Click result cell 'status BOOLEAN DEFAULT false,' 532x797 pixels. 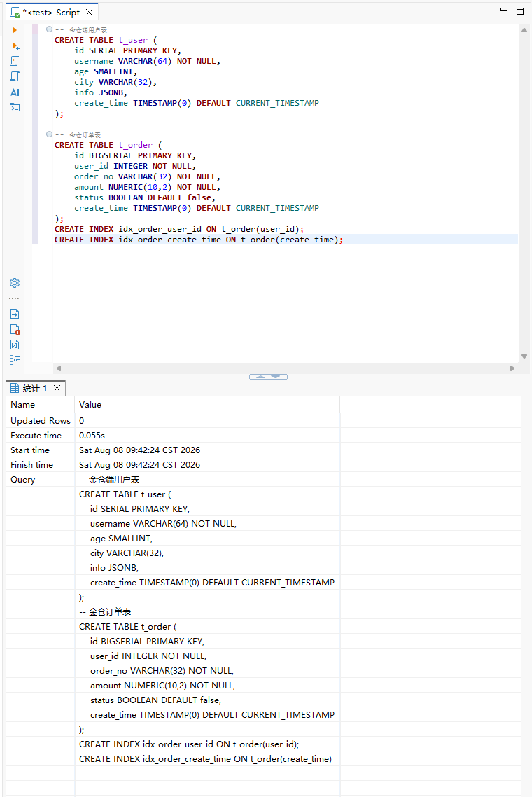[155, 700]
